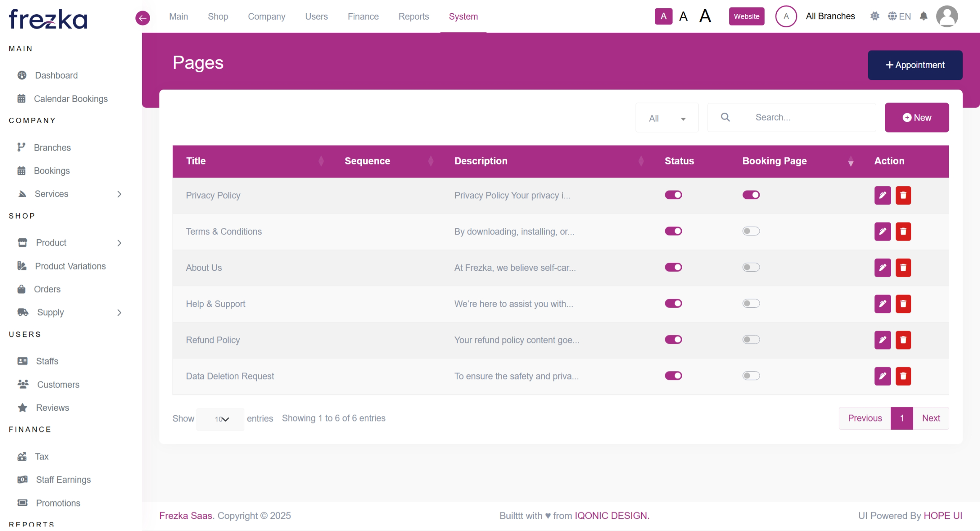Image resolution: width=980 pixels, height=531 pixels.
Task: Switch to the Reports menu tab
Action: click(x=413, y=16)
